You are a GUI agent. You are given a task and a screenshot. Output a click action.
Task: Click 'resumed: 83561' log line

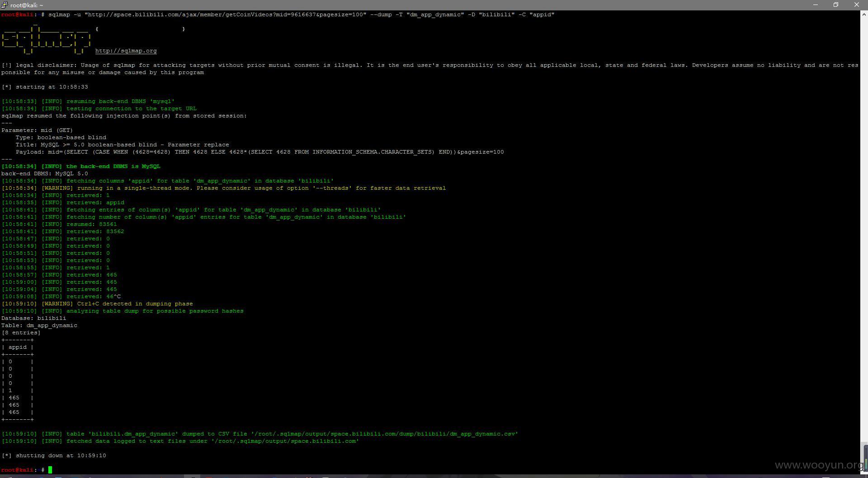click(59, 224)
